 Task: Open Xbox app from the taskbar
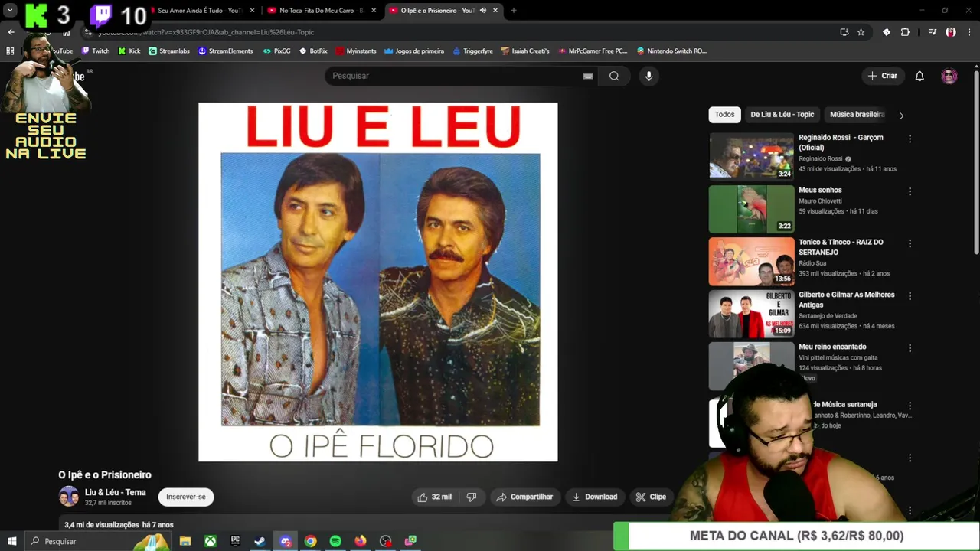210,541
